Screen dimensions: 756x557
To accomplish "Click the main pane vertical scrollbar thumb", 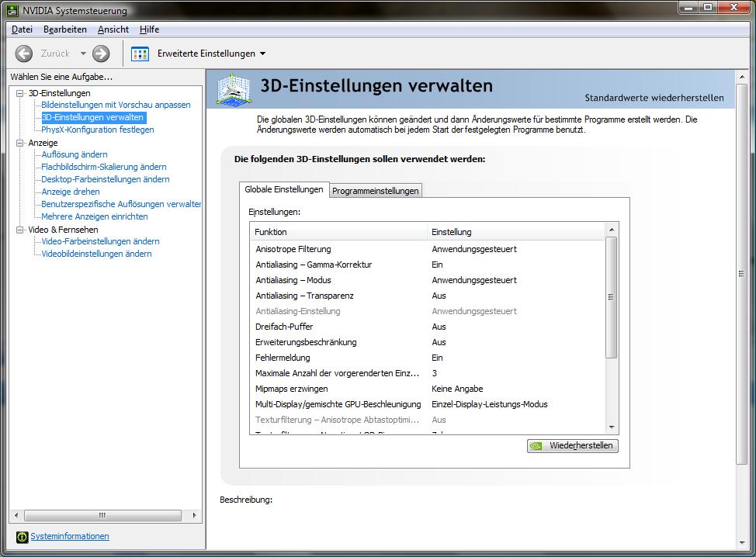I will click(741, 274).
